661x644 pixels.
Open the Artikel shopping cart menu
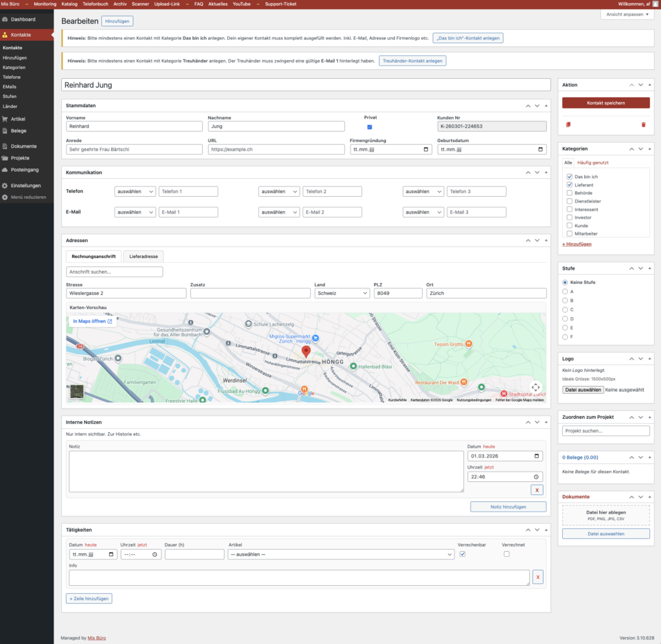pyautogui.click(x=18, y=119)
